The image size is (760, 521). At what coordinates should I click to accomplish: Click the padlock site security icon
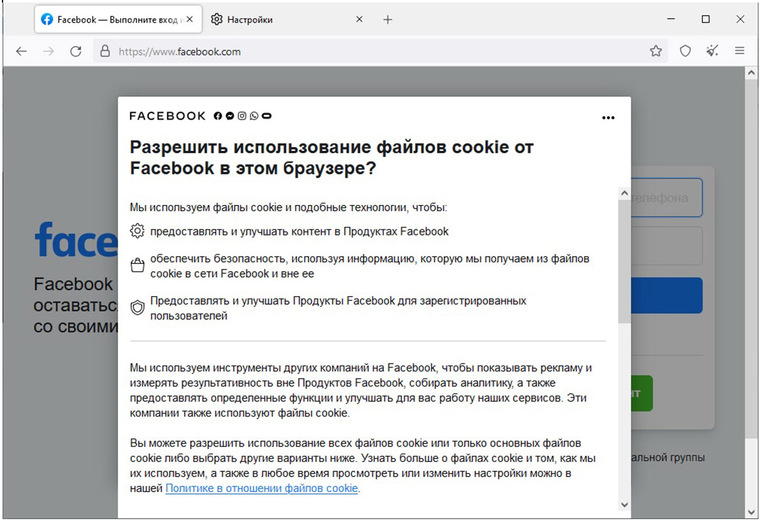coord(103,51)
